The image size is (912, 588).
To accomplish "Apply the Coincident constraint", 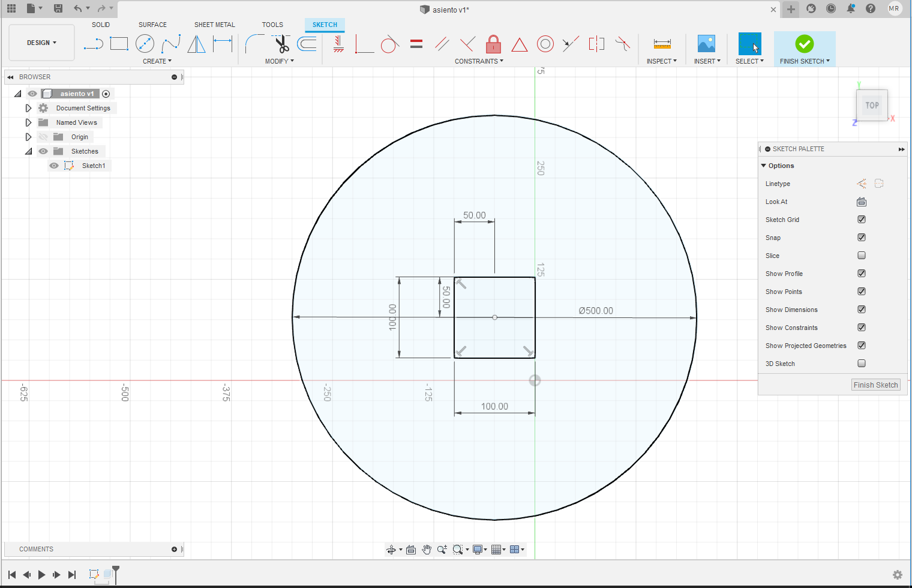I will click(x=364, y=44).
